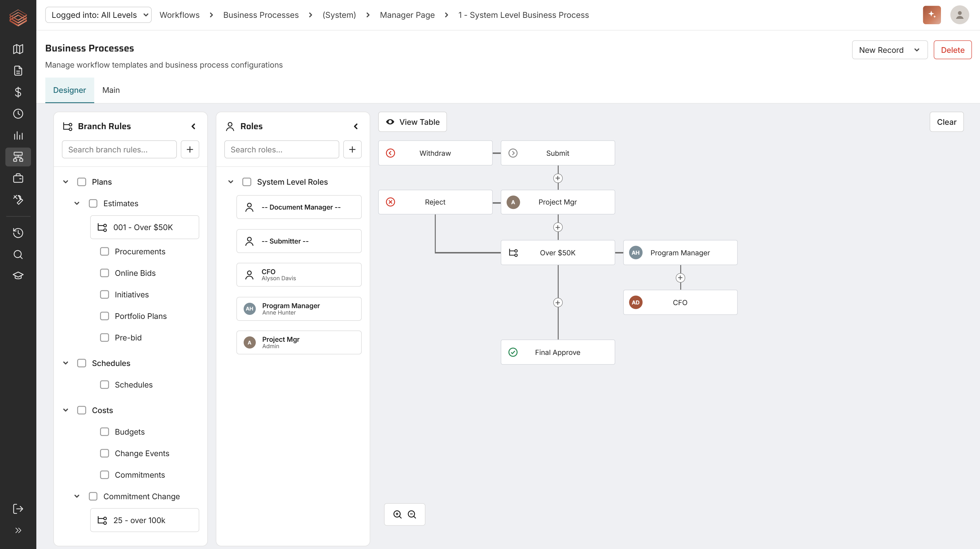Collapse the Branch Rules panel
This screenshot has width=980, height=549.
click(x=193, y=126)
